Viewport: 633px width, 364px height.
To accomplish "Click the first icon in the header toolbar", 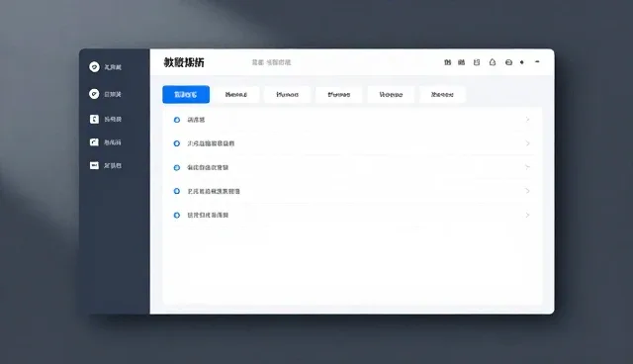I will pyautogui.click(x=447, y=62).
